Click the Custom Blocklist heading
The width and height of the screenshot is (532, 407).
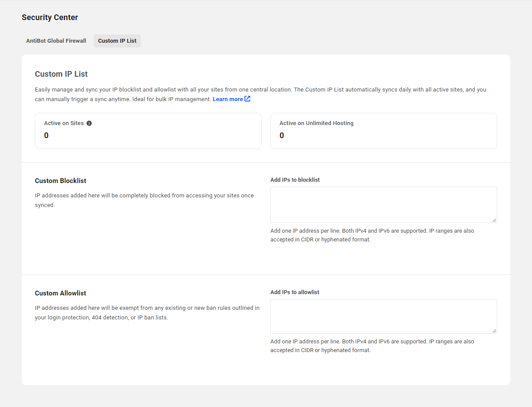[61, 181]
